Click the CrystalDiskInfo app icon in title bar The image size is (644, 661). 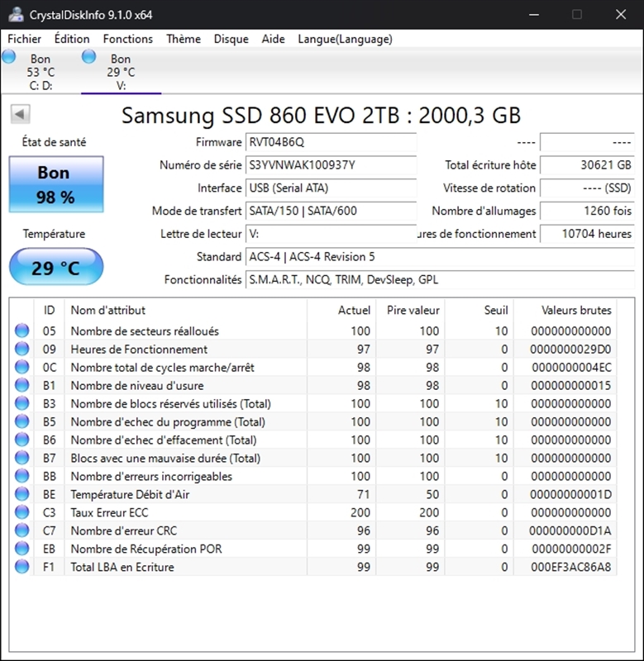(x=15, y=14)
